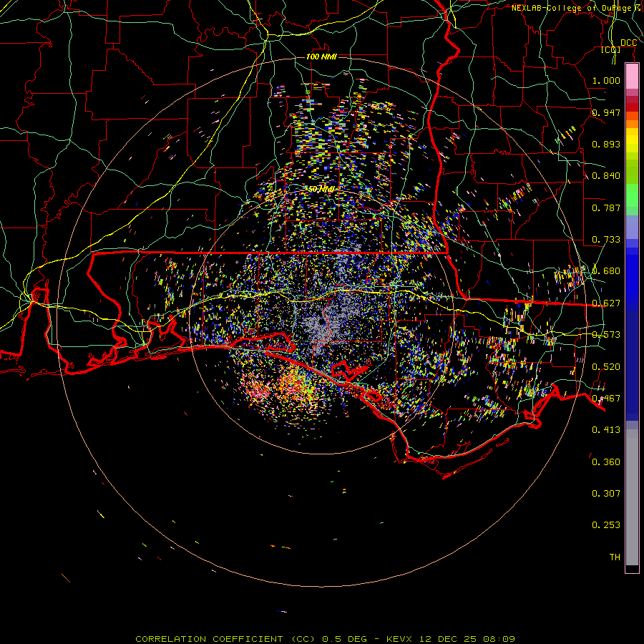Click the 100 NMI range ring label
Screen dimensions: 644x644
coord(321,57)
